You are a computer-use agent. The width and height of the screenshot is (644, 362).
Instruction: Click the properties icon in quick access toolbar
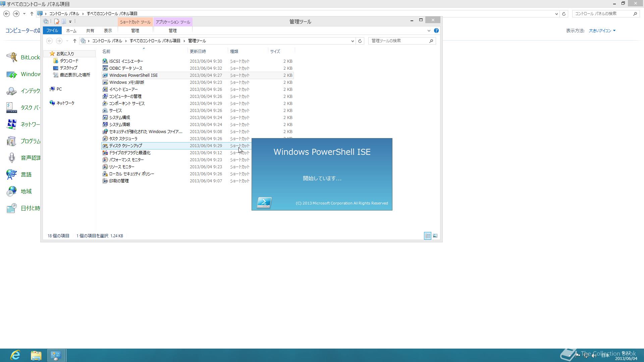pyautogui.click(x=56, y=22)
